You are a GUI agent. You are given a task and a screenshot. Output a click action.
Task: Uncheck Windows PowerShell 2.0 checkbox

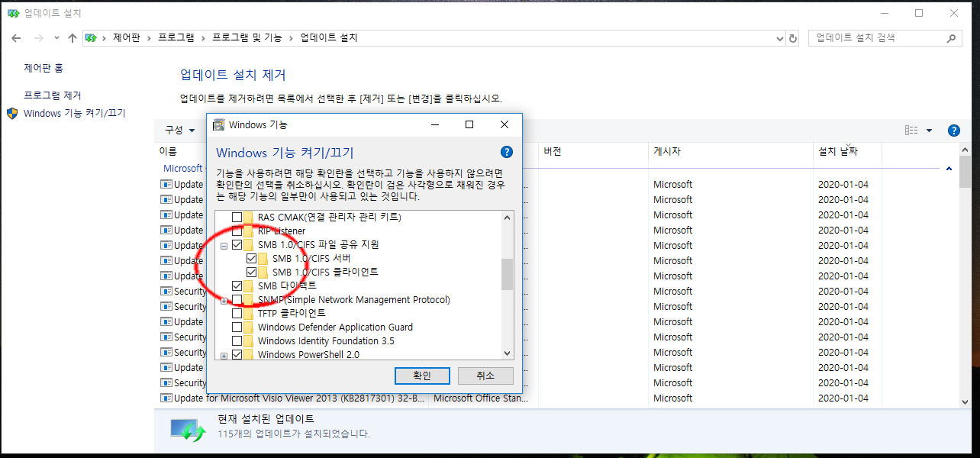(237, 355)
